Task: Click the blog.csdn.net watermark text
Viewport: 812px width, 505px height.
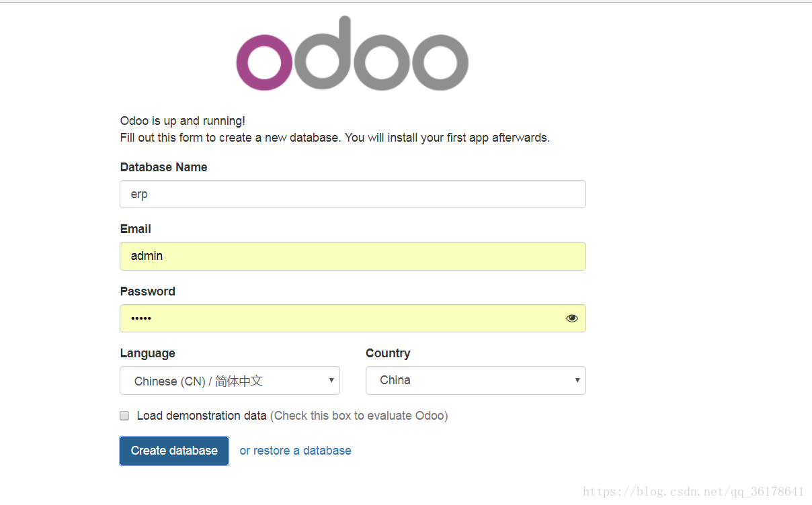Action: tap(694, 492)
